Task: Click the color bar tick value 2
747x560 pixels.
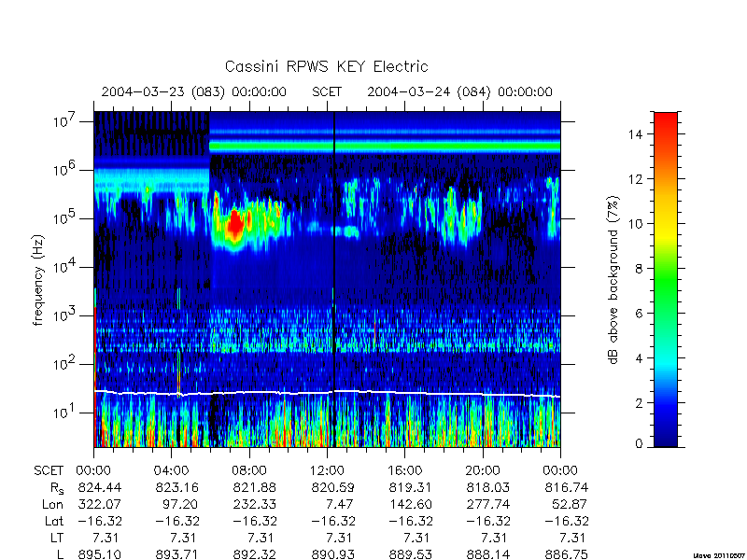Action: pyautogui.click(x=640, y=403)
